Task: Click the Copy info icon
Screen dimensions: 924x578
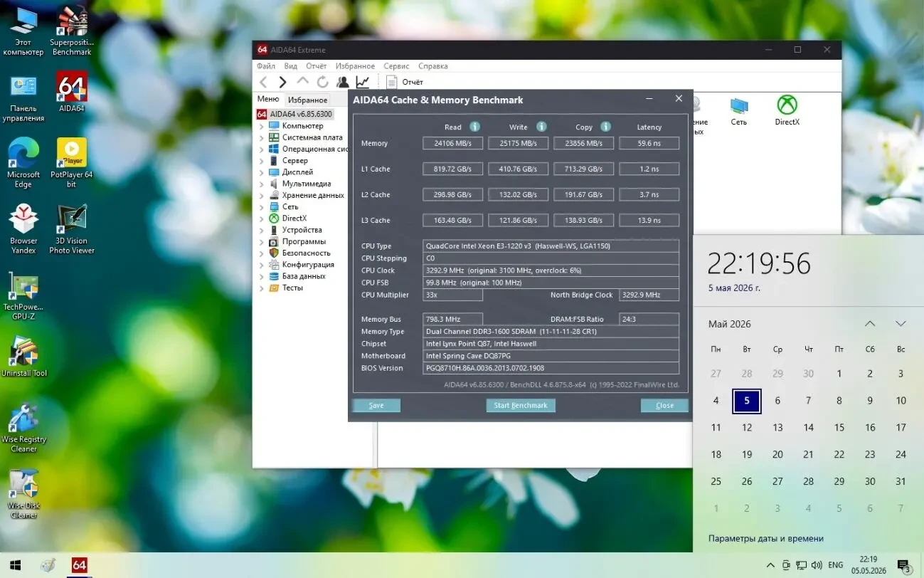Action: [x=605, y=127]
